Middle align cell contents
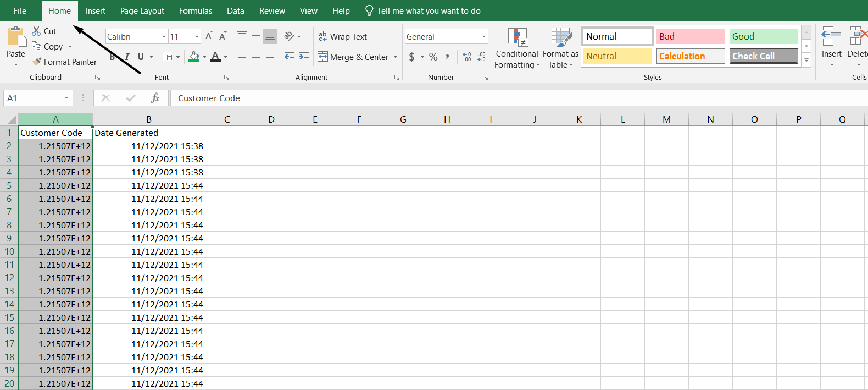Image resolution: width=868 pixels, height=390 pixels. 256,36
